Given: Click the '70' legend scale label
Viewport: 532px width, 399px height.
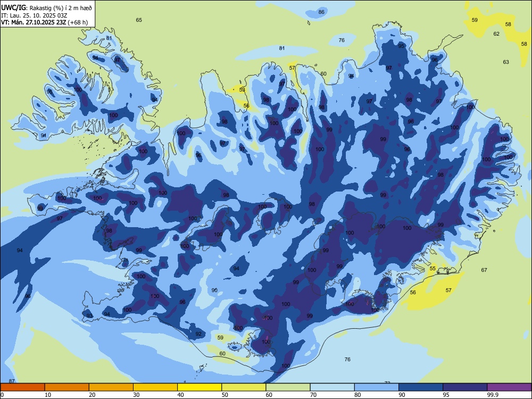Looking at the screenshot, I should (313, 395).
